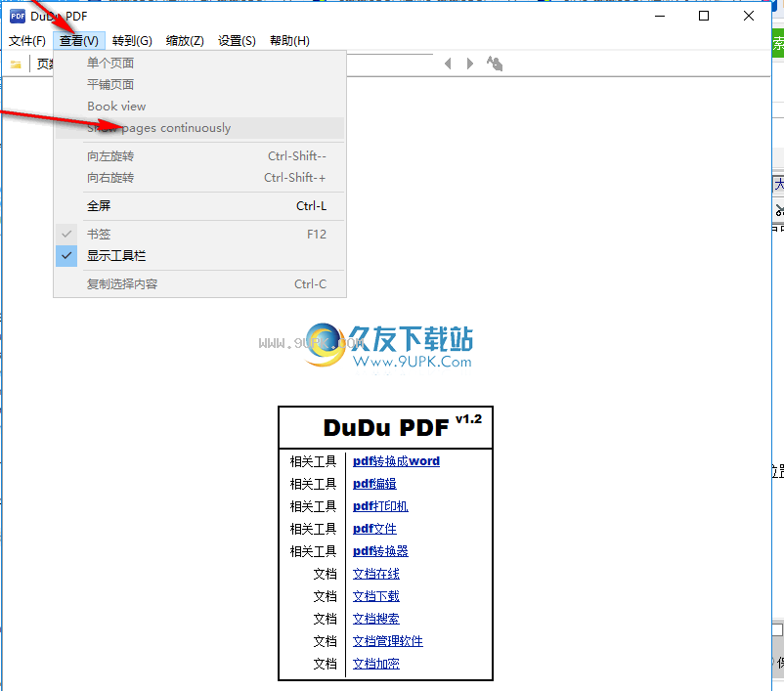Open the 文档搜索 link

[376, 619]
